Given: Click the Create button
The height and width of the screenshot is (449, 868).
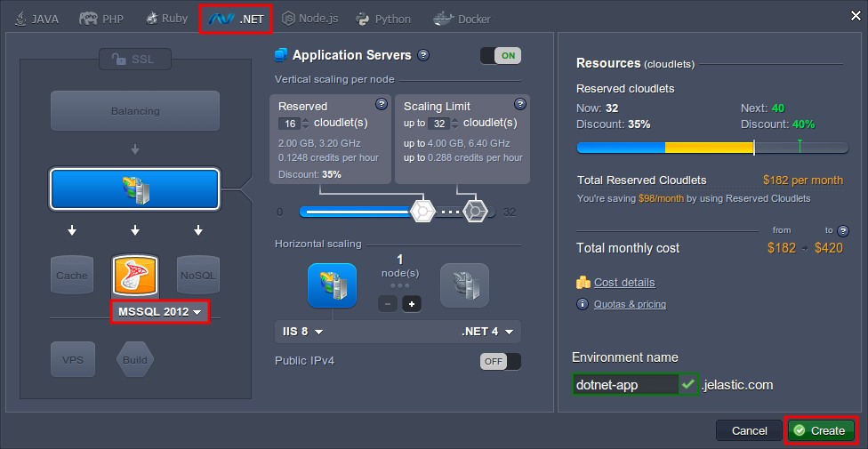Looking at the screenshot, I should pyautogui.click(x=822, y=430).
